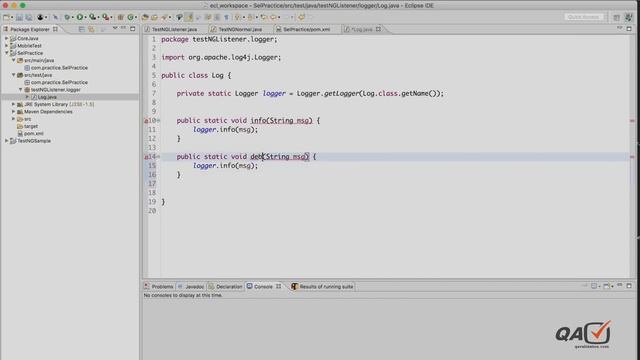This screenshot has width=640, height=360.
Task: Click the New file toolbar icon
Action: tap(6, 17)
